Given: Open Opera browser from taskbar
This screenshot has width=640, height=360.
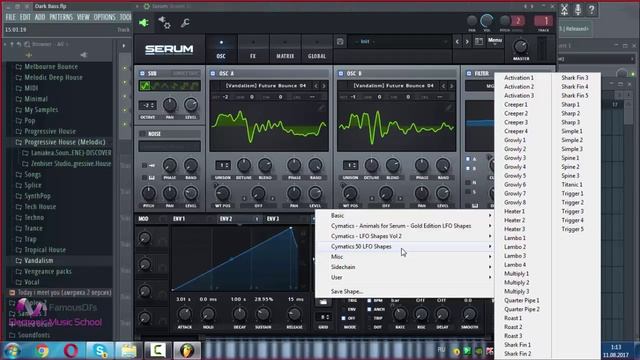Looking at the screenshot, I should (x=71, y=351).
